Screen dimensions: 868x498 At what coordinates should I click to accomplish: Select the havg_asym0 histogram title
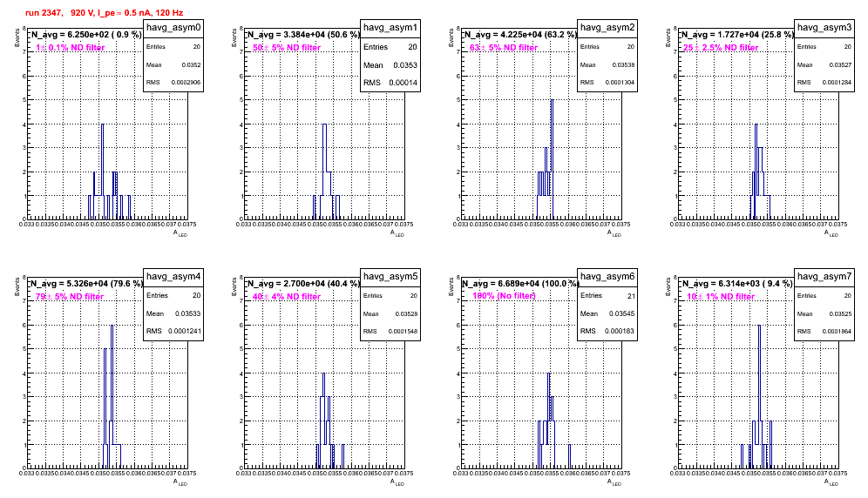point(173,28)
